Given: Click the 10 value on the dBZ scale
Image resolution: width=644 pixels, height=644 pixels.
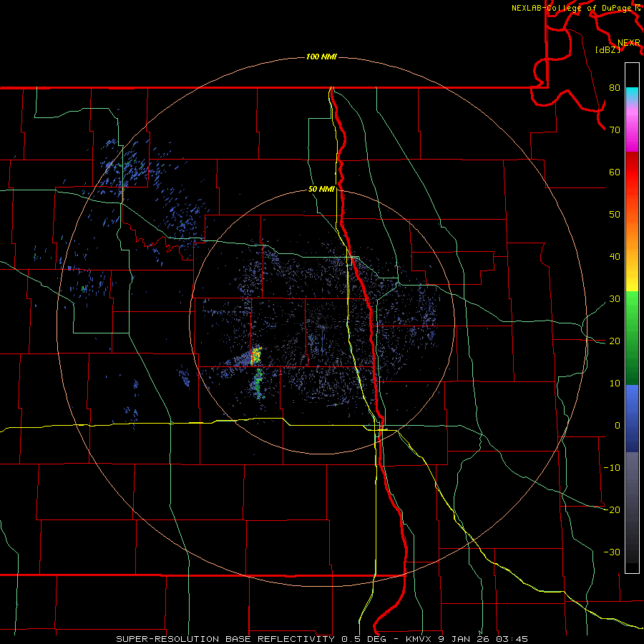Looking at the screenshot, I should (615, 384).
